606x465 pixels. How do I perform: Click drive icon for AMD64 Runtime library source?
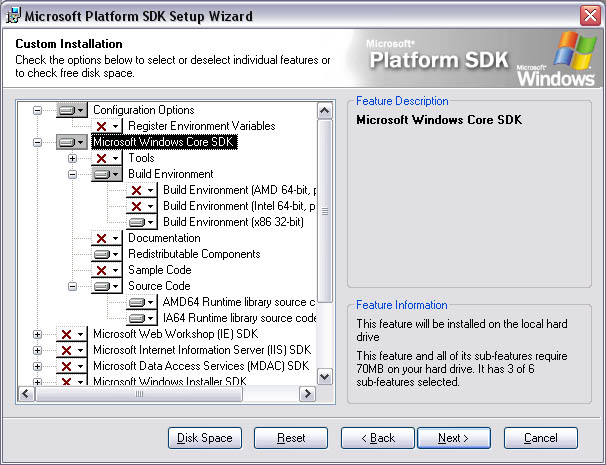tap(142, 302)
